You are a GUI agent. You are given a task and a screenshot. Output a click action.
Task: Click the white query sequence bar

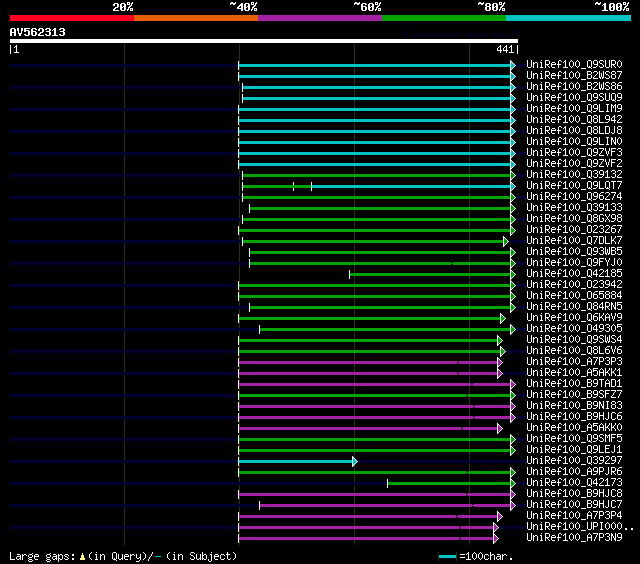264,41
